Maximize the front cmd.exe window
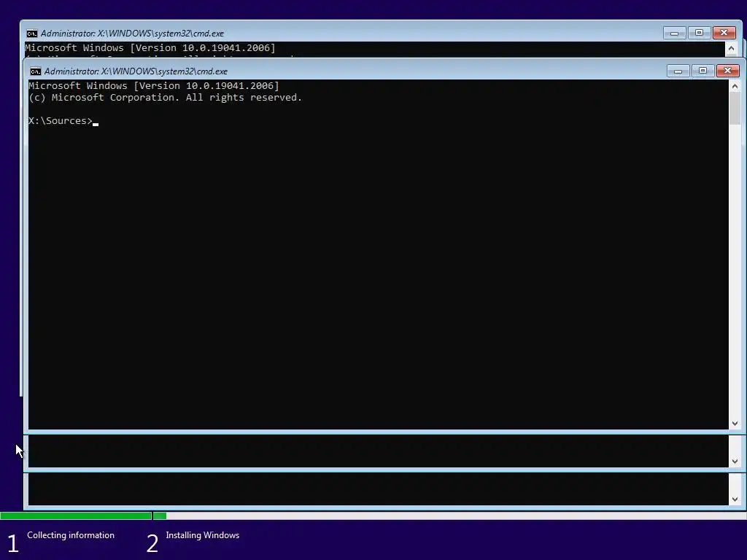Image resolution: width=747 pixels, height=560 pixels. pyautogui.click(x=703, y=71)
